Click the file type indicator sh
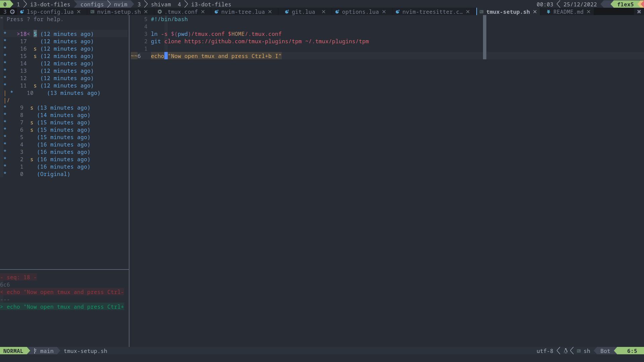The width and height of the screenshot is (644, 362). pyautogui.click(x=587, y=351)
